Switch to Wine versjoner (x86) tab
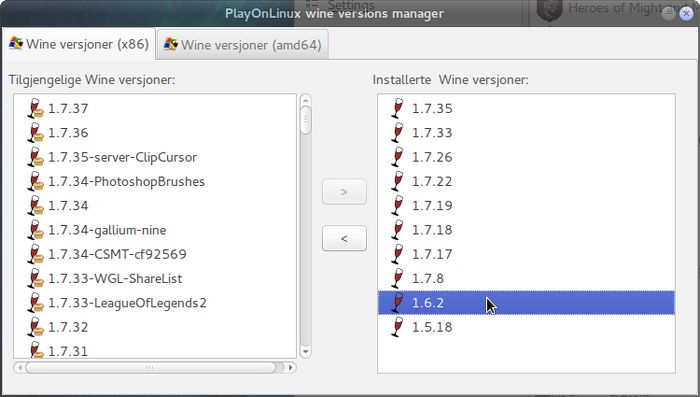This screenshot has height=397, width=700. pos(79,44)
